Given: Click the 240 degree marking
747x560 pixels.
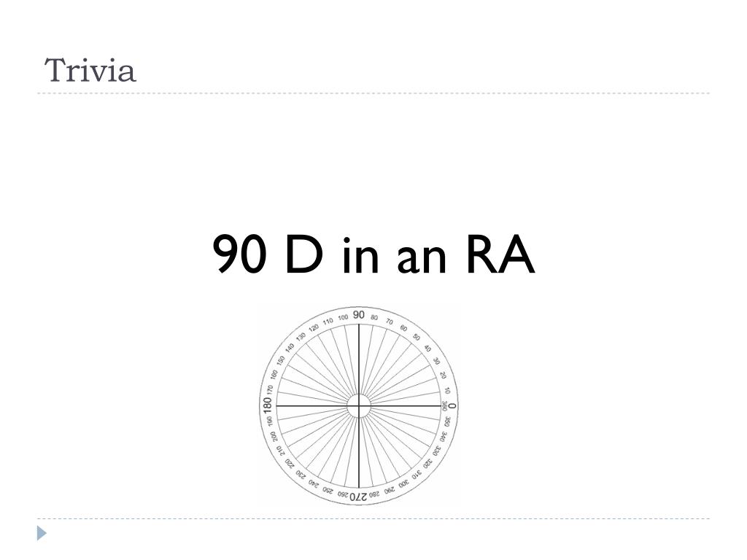Looking at the screenshot, I should click(313, 483).
